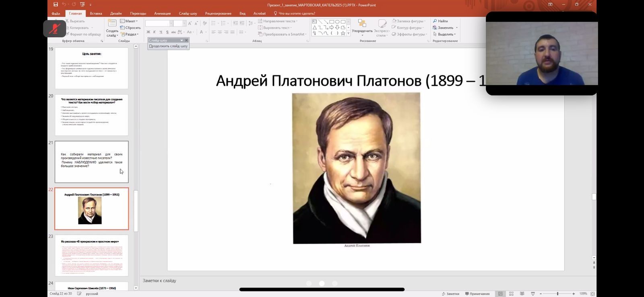This screenshot has height=297, width=644.
Task: Click the increase list indent icon
Action: 242,23
